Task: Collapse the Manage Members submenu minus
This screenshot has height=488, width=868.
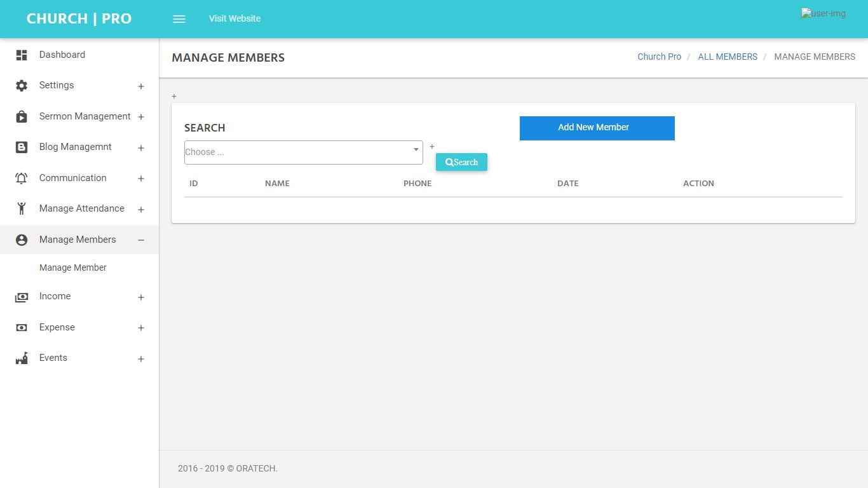Action: (141, 240)
